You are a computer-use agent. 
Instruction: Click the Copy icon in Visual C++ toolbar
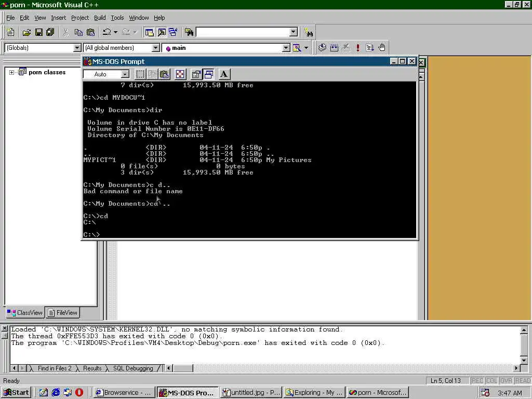click(x=78, y=32)
